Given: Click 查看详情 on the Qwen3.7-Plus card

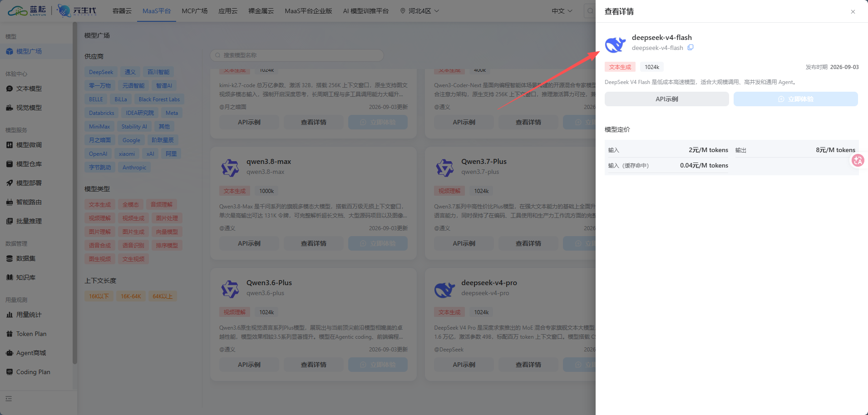Looking at the screenshot, I should point(528,243).
